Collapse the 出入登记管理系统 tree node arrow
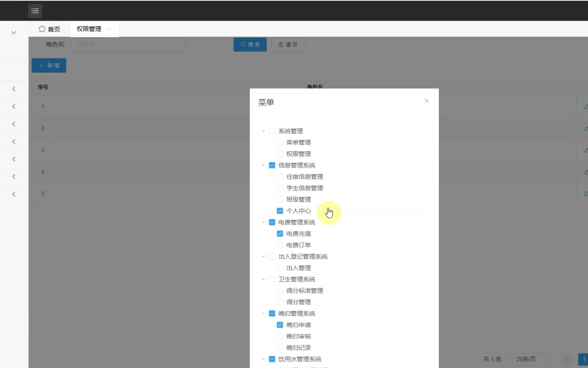The height and width of the screenshot is (368, 588). click(x=264, y=256)
